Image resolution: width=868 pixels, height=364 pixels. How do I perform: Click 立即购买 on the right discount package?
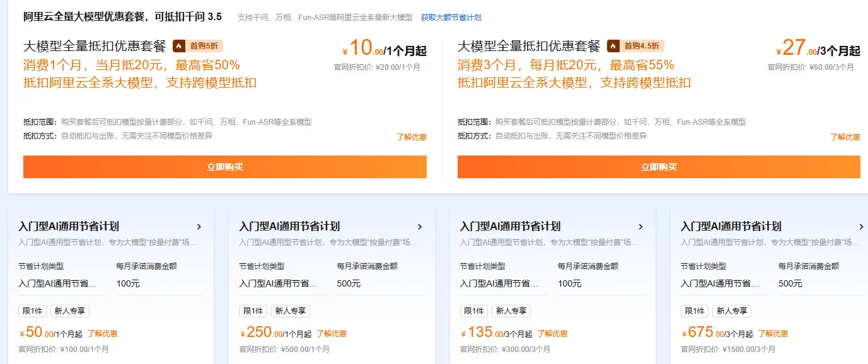659,166
